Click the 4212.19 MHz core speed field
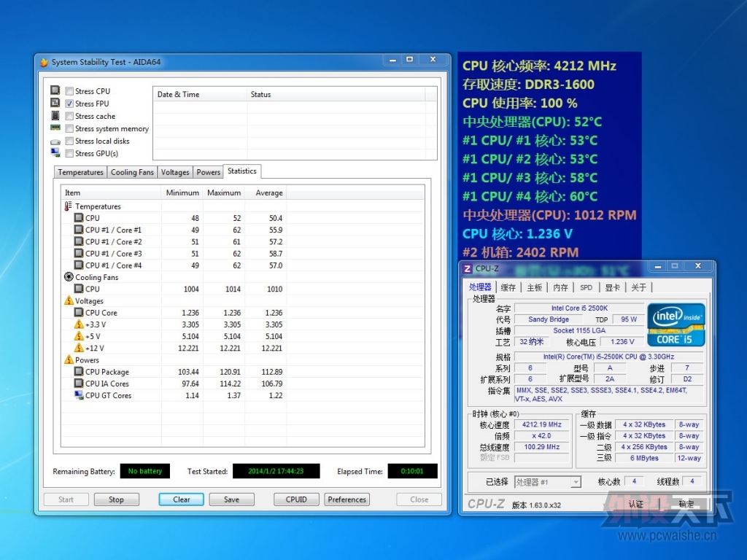The width and height of the screenshot is (747, 560). 542,424
